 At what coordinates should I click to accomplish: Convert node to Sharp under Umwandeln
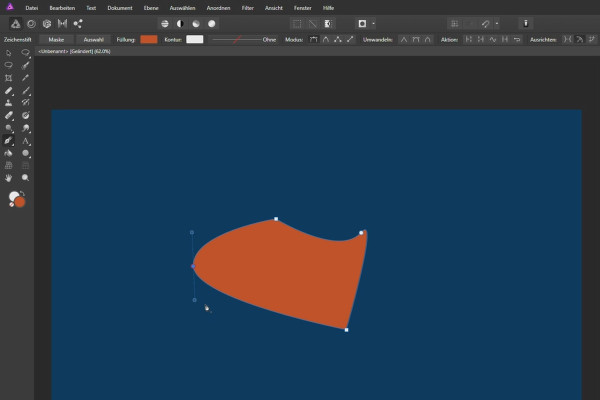coord(404,39)
